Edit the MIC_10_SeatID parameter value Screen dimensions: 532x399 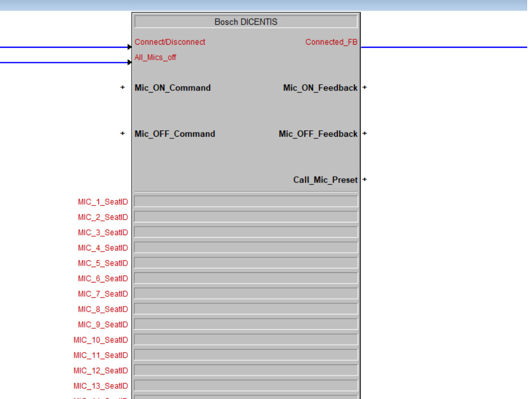click(x=246, y=339)
